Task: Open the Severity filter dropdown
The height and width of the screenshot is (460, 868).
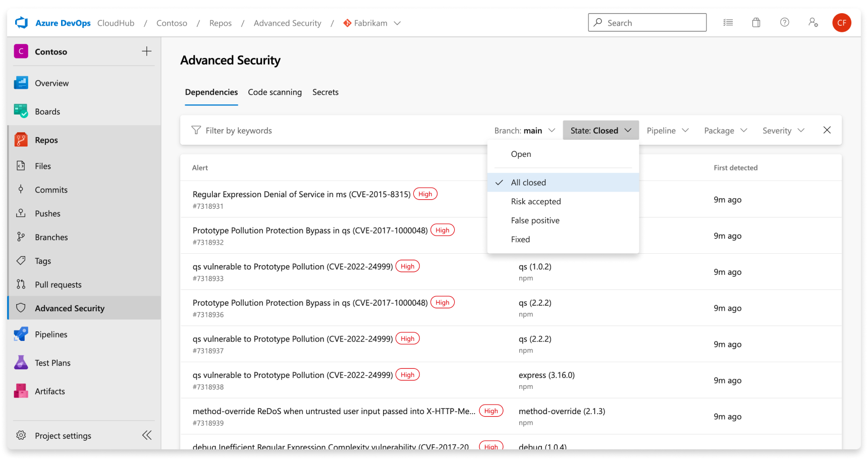Action: point(783,130)
